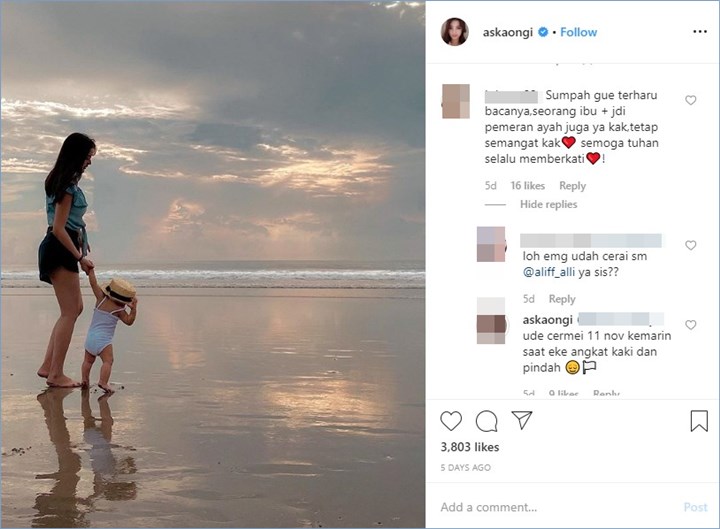Viewport: 720px width, 529px height.
Task: Like the 'loh emg udah cerai' reply
Action: [x=690, y=246]
